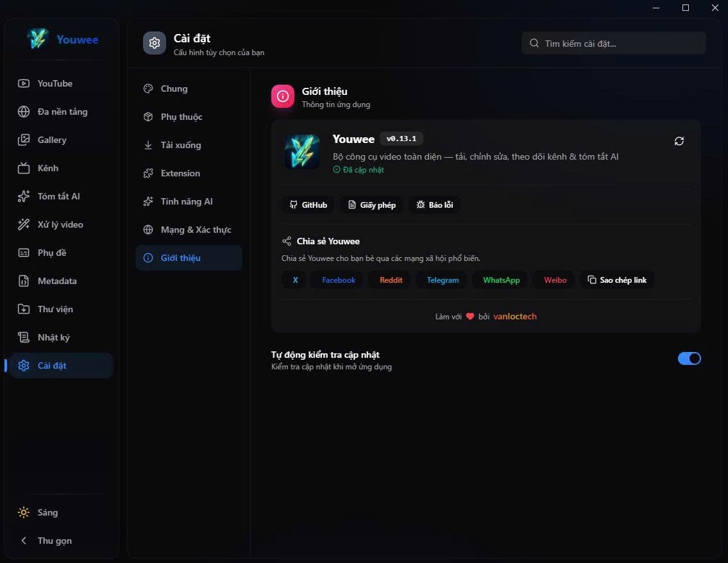The image size is (728, 563).
Task: Open the GitHub repository button
Action: tap(309, 205)
